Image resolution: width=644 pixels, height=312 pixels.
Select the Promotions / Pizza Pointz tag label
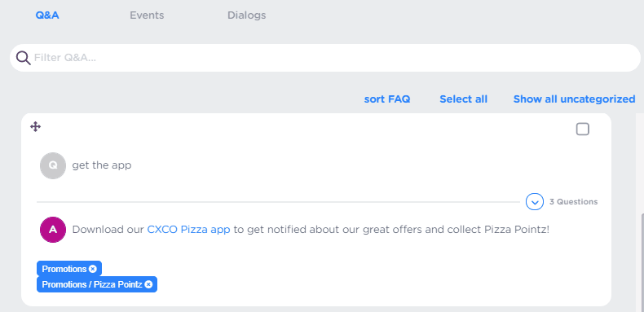(92, 284)
